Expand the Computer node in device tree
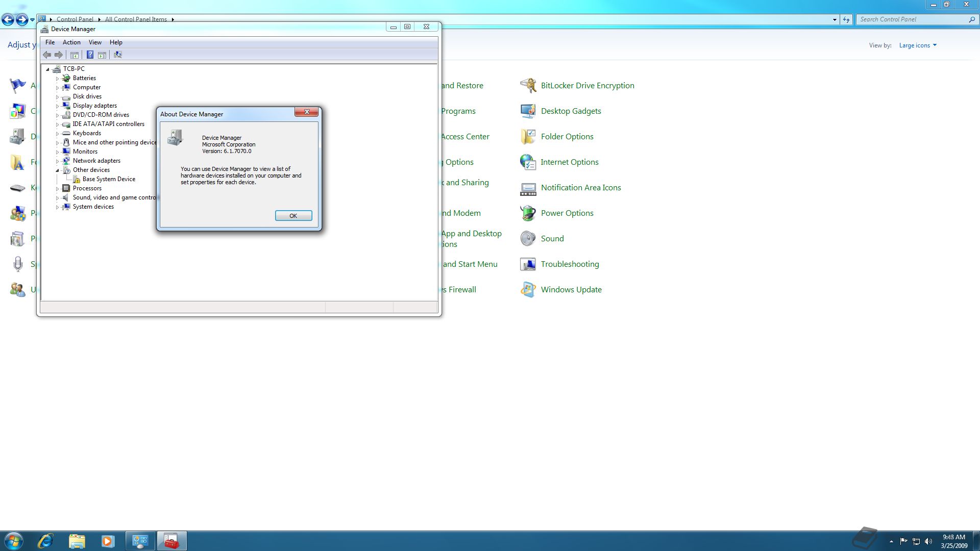This screenshot has width=980, height=551. pyautogui.click(x=57, y=88)
